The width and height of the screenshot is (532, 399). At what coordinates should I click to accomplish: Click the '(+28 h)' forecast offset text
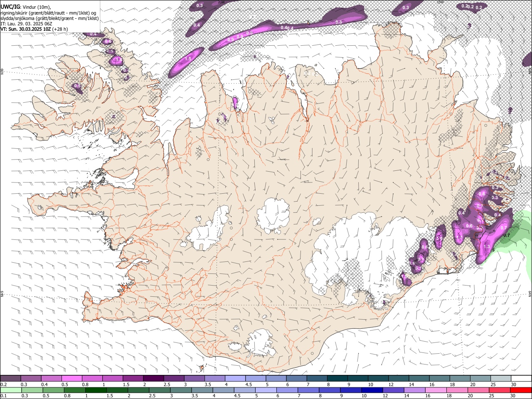pyautogui.click(x=60, y=29)
